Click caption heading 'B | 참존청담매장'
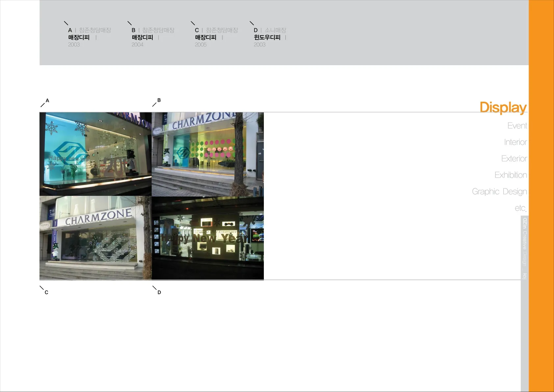The height and width of the screenshot is (392, 554). (153, 30)
